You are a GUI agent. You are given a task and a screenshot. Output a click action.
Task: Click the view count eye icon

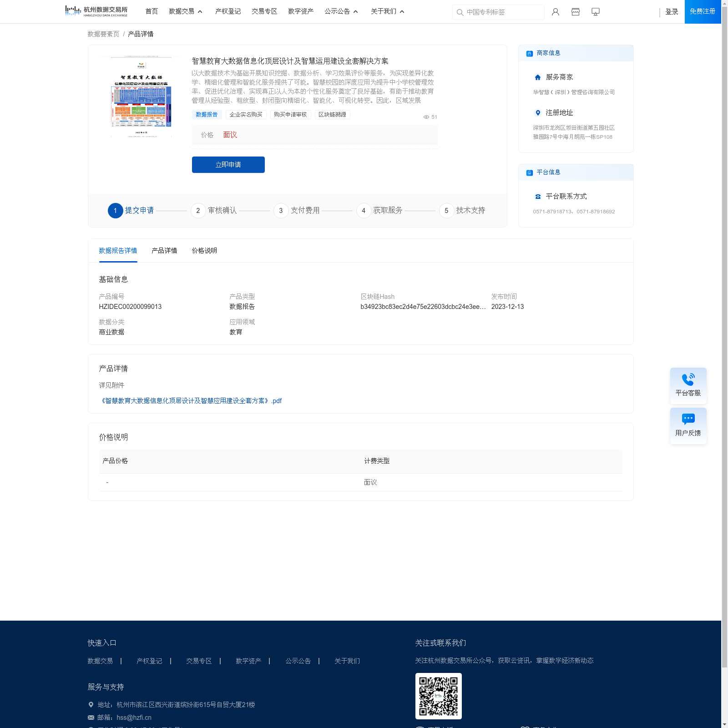(x=426, y=117)
